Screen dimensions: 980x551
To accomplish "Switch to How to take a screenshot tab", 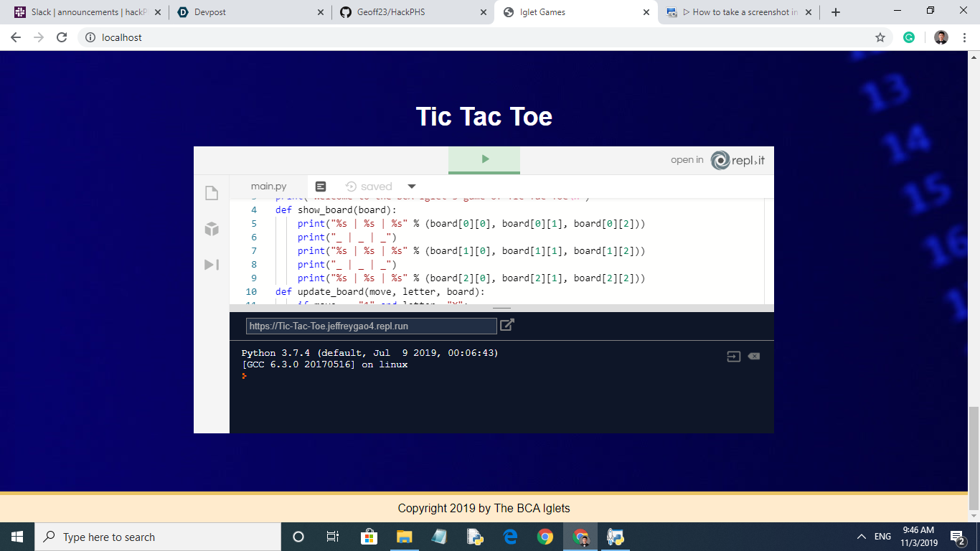I will (738, 12).
